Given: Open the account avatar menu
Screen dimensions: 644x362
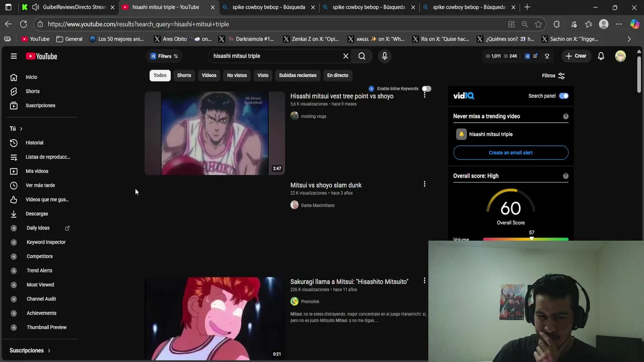Looking at the screenshot, I should (620, 56).
